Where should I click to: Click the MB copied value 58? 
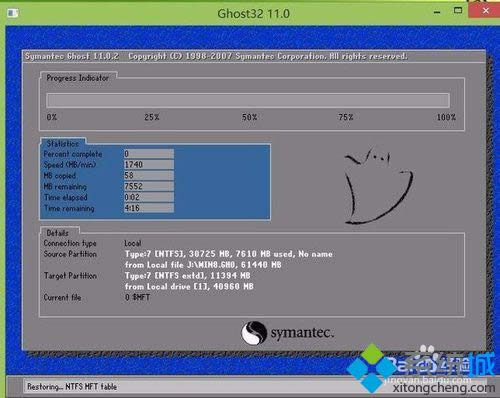(149, 175)
